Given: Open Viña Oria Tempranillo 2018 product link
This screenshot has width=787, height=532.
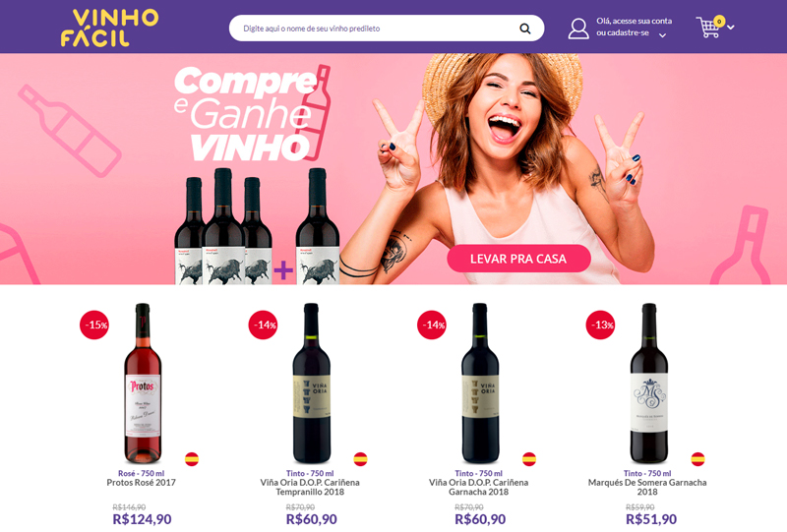Looking at the screenshot, I should [x=310, y=487].
